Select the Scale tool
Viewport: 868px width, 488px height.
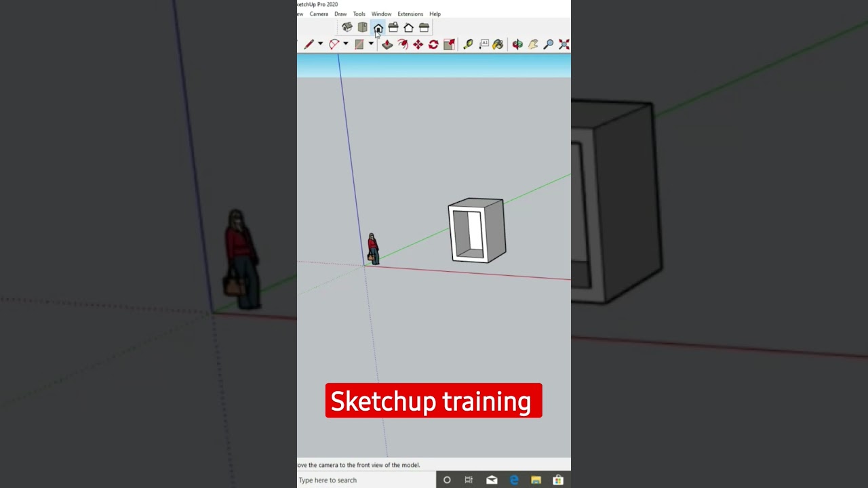coord(449,44)
